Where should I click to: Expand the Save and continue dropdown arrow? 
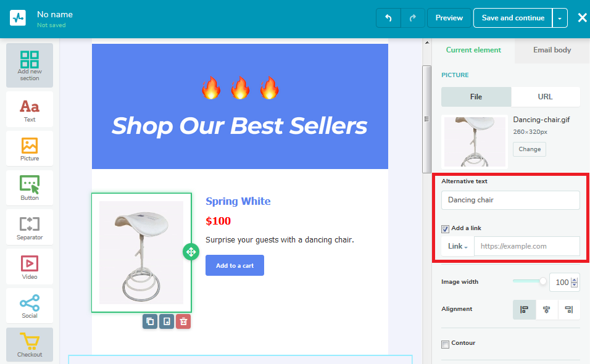560,18
